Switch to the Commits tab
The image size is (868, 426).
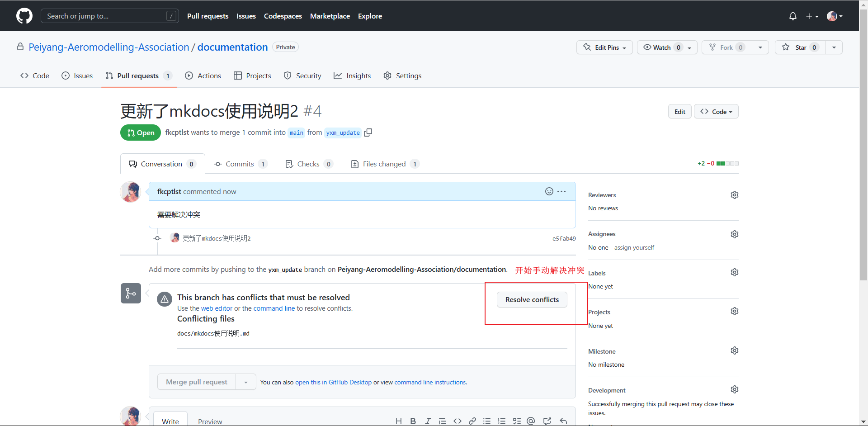click(x=240, y=164)
